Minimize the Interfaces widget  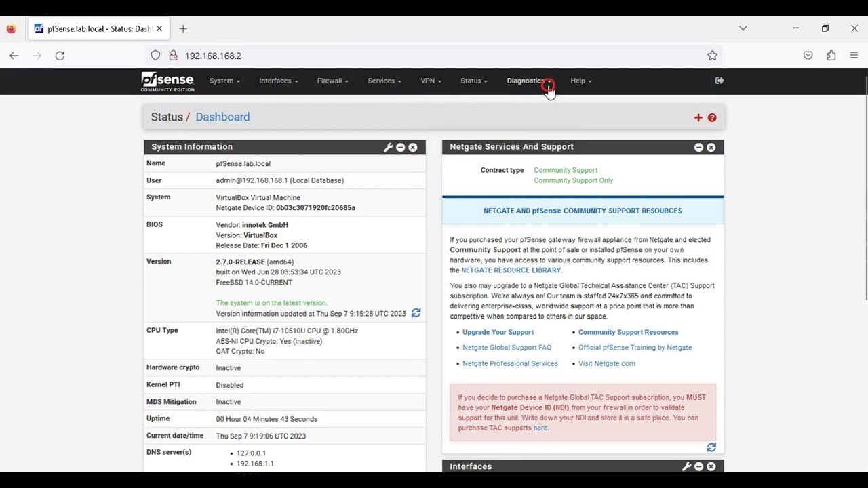pos(698,466)
